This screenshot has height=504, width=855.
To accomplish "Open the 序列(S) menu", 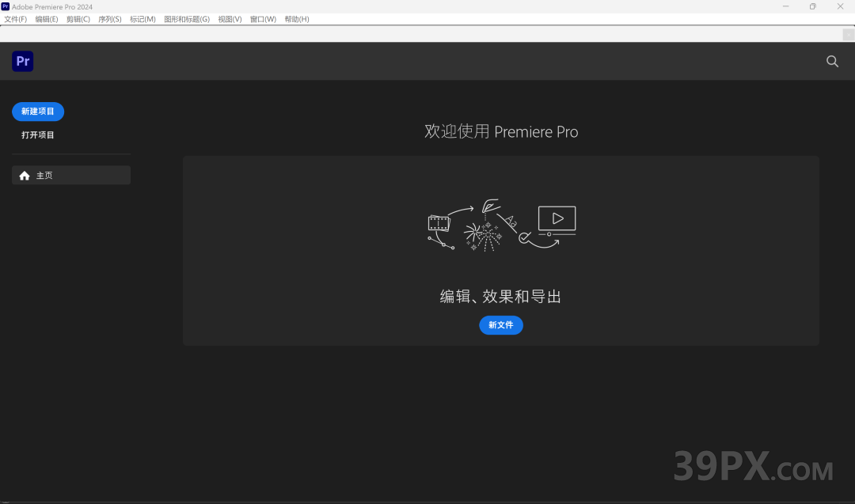I will pyautogui.click(x=110, y=19).
